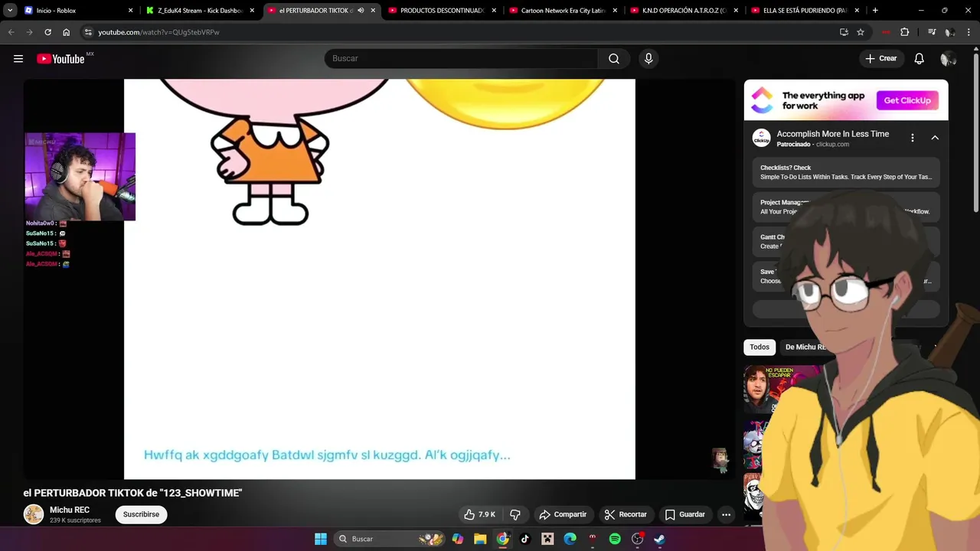Open File Explorer from the taskbar
980x551 pixels.
[480, 539]
